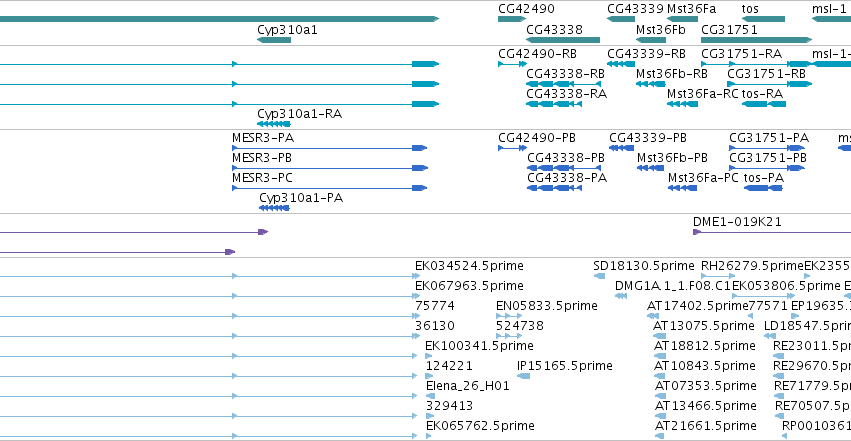Click the AT13466.5prime EST label
The height and width of the screenshot is (441, 851).
pyautogui.click(x=706, y=406)
